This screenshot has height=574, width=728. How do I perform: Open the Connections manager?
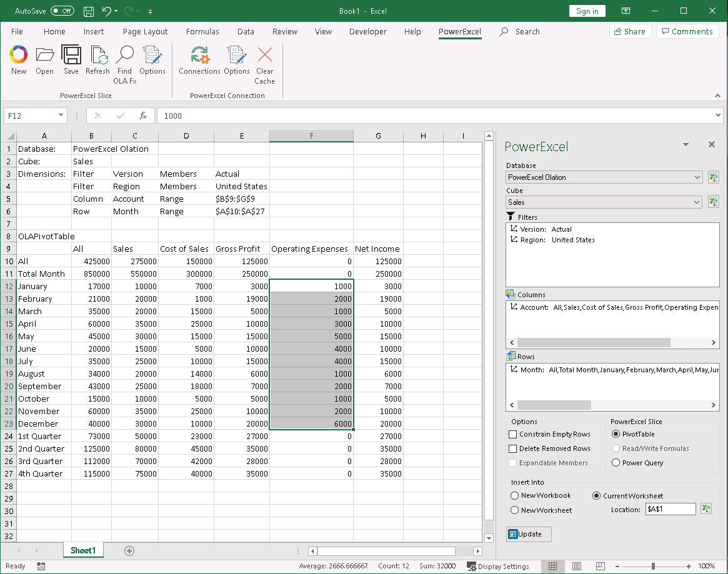[x=199, y=60]
